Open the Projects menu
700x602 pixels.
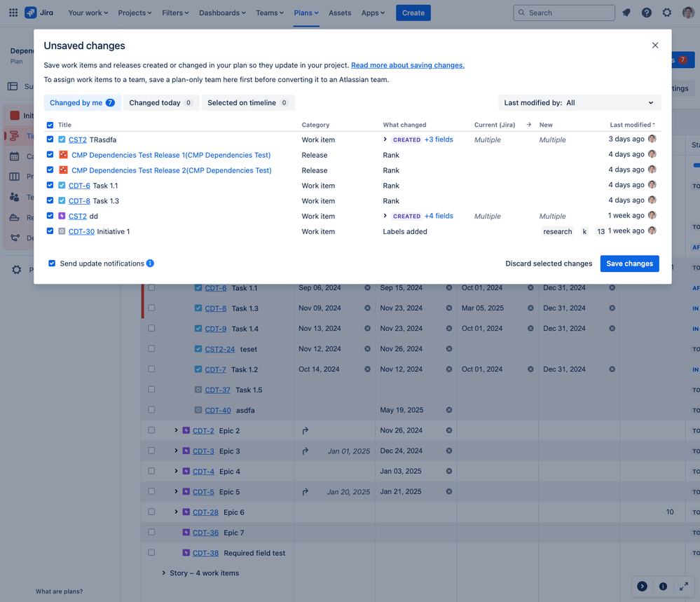point(135,13)
